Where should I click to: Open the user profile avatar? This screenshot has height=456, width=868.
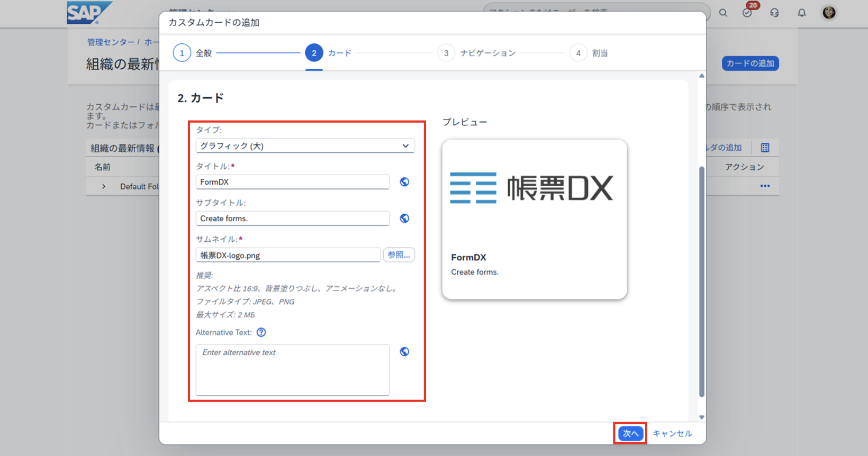[829, 12]
